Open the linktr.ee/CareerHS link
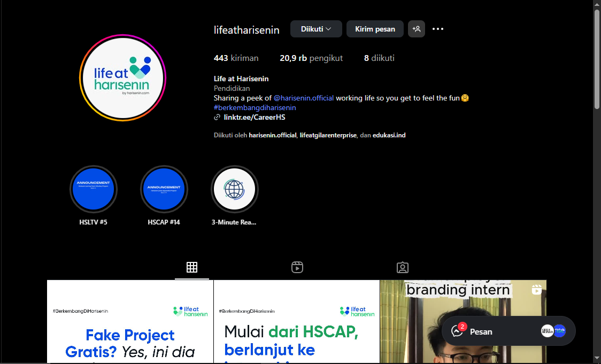The width and height of the screenshot is (601, 364). click(x=255, y=117)
